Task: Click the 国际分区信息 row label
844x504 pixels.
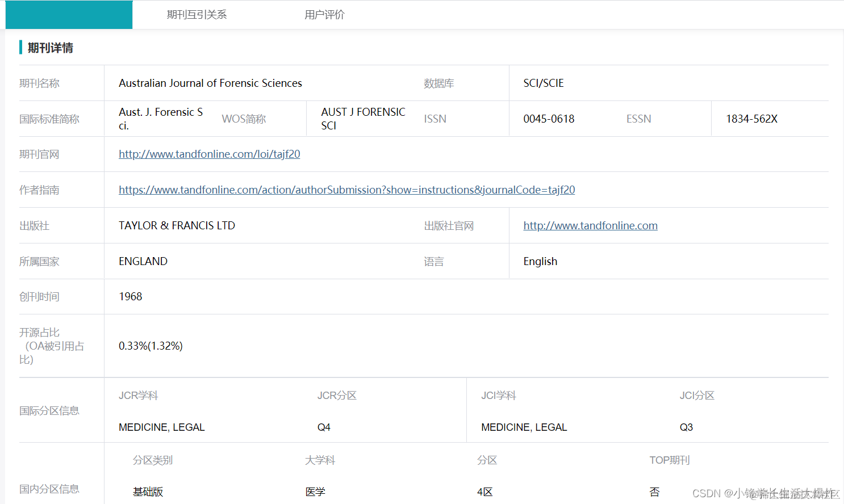Action: point(49,410)
